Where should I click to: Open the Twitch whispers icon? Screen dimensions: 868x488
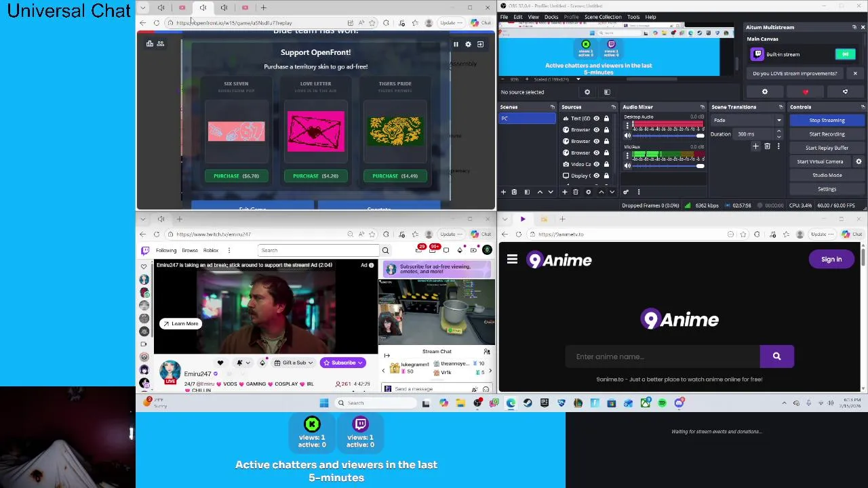coord(446,251)
